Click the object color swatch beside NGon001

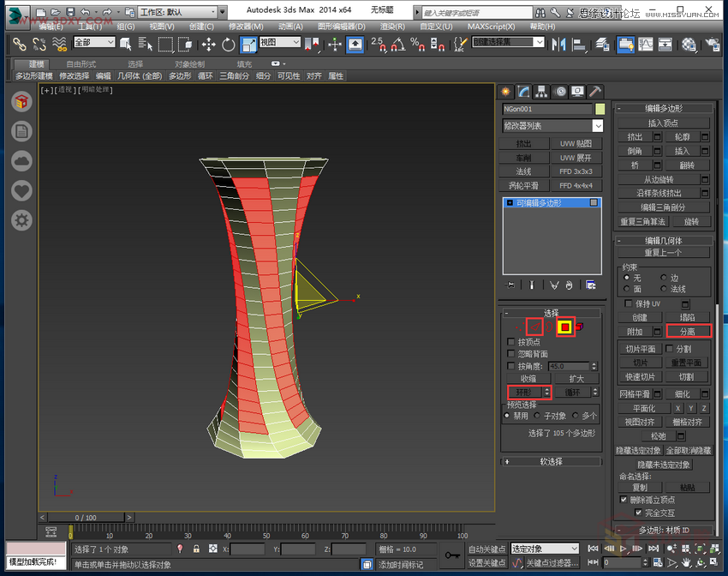coord(599,110)
